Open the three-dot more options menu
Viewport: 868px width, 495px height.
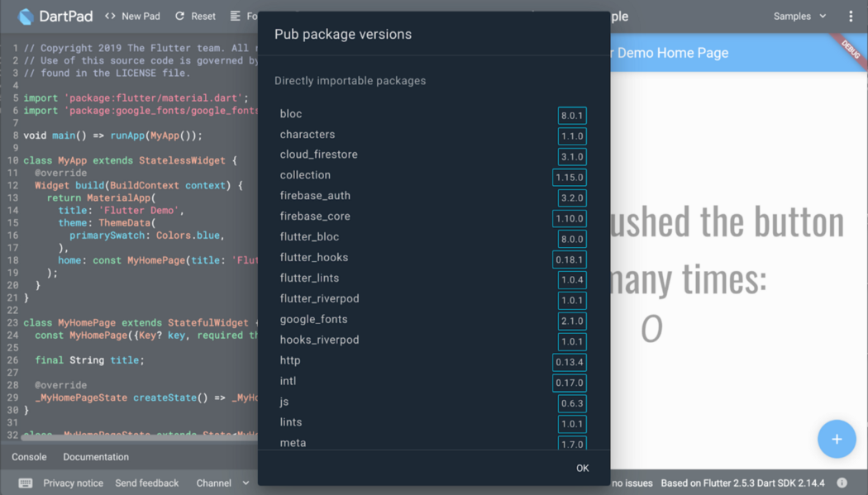click(x=851, y=16)
